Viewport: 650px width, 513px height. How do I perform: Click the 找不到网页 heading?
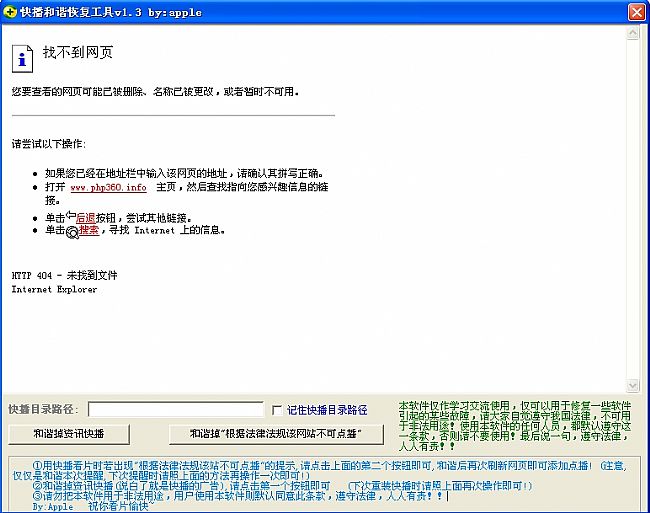[78, 52]
